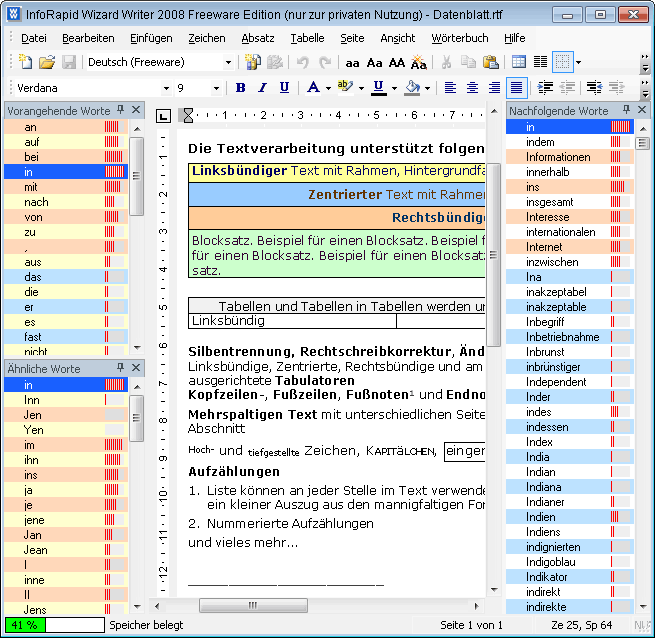This screenshot has width=655, height=638.
Task: Paste from clipboard icon
Action: (x=490, y=63)
